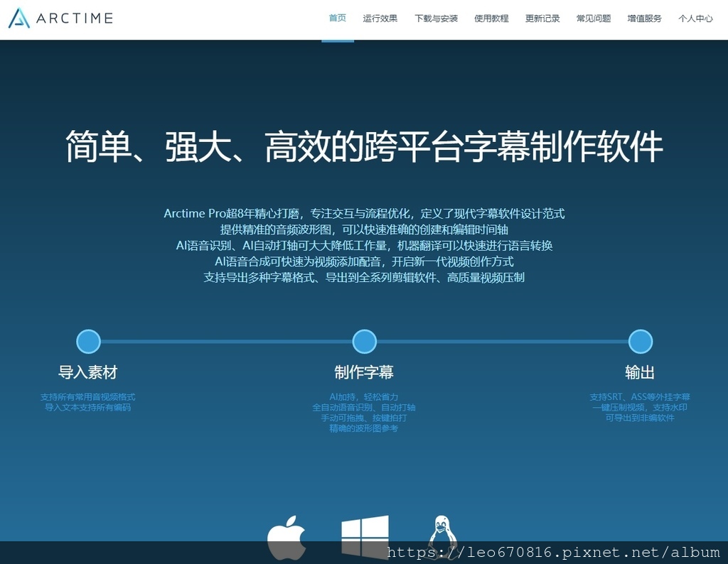The image size is (728, 564).
Task: Click the text 可导出到非编软件
Action: coord(640,418)
